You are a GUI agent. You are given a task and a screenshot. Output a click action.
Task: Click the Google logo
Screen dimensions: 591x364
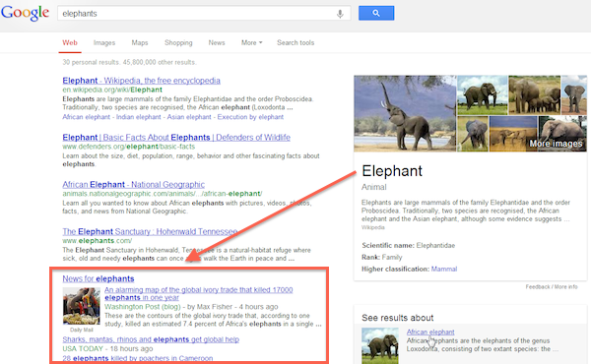pos(25,13)
